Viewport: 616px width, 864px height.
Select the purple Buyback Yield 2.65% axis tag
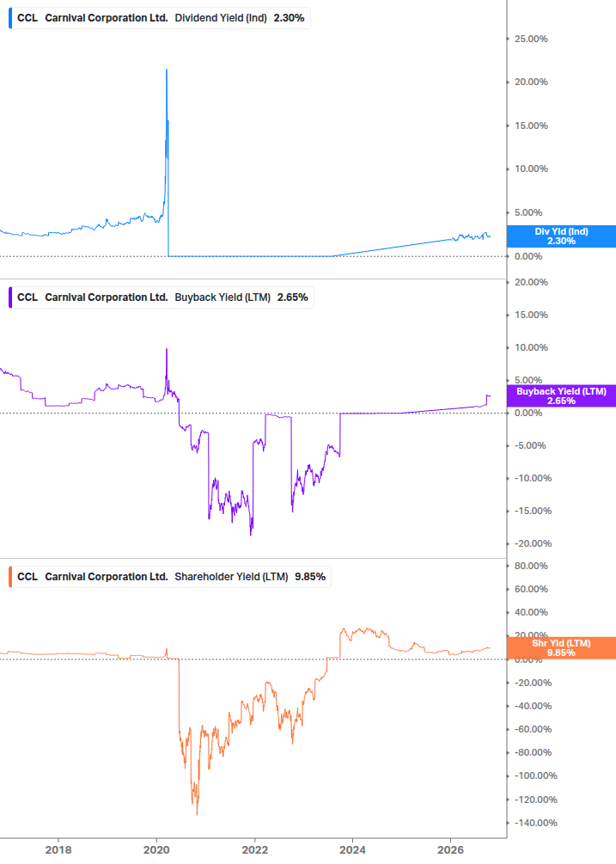561,396
